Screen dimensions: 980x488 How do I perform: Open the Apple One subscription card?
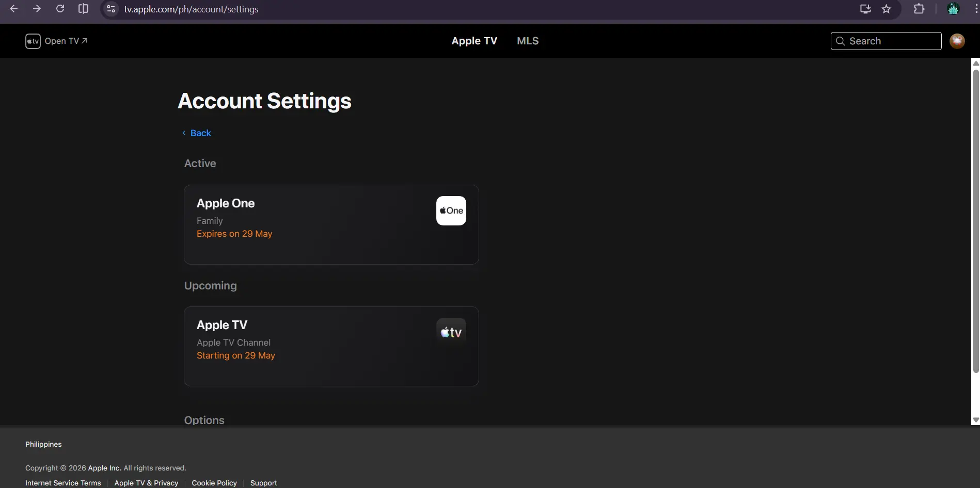pyautogui.click(x=331, y=225)
